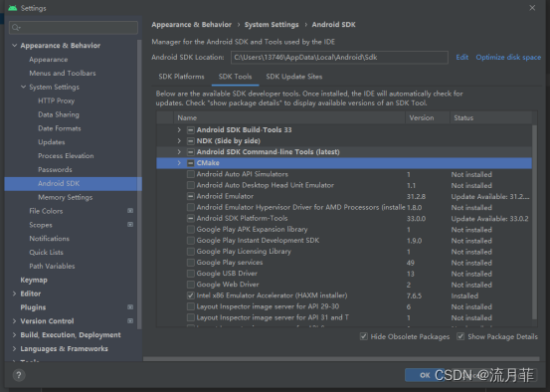Screen dimensions: 550x392
Task: Expand Android SDK Command-line Tools row
Action: pyautogui.click(x=179, y=152)
